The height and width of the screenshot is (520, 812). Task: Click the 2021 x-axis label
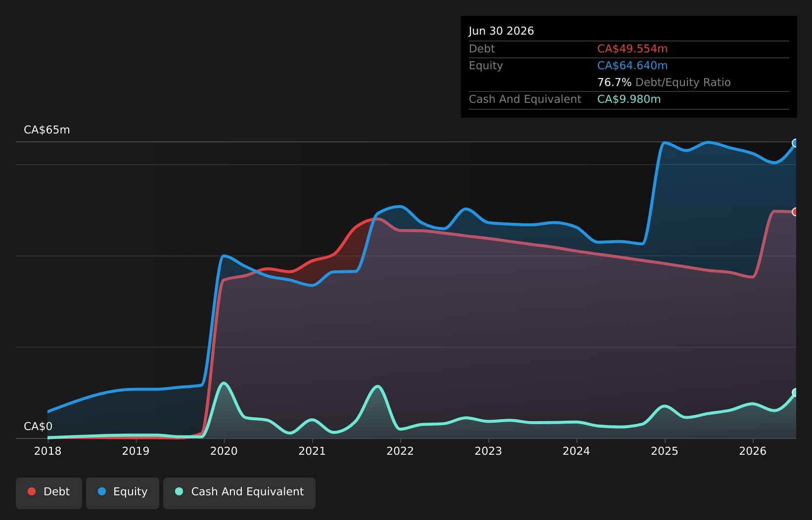click(x=312, y=451)
